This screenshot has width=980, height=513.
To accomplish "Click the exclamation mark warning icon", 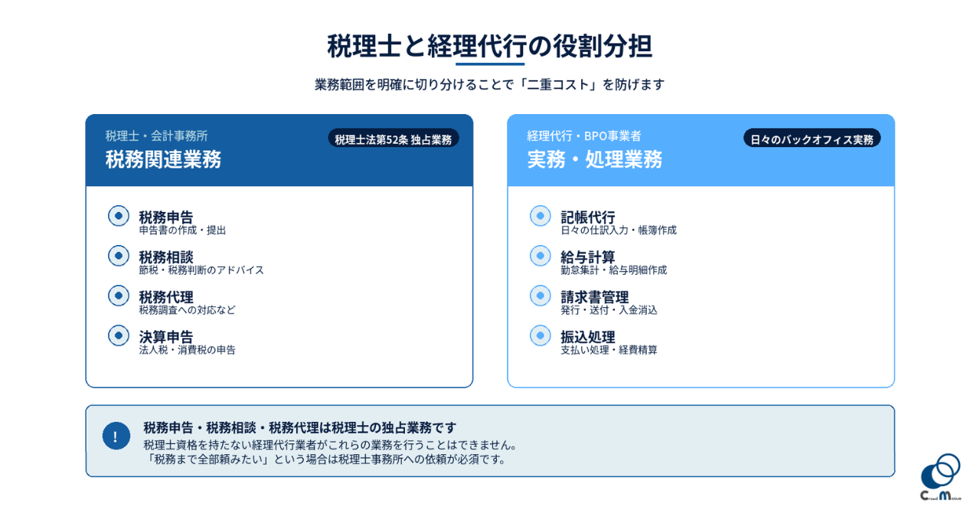I will coord(116,436).
